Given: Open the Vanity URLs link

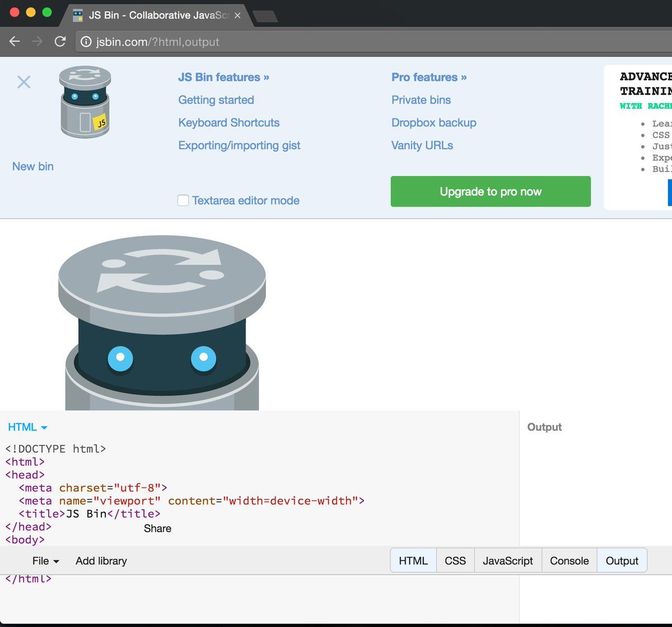Looking at the screenshot, I should pos(422,145).
